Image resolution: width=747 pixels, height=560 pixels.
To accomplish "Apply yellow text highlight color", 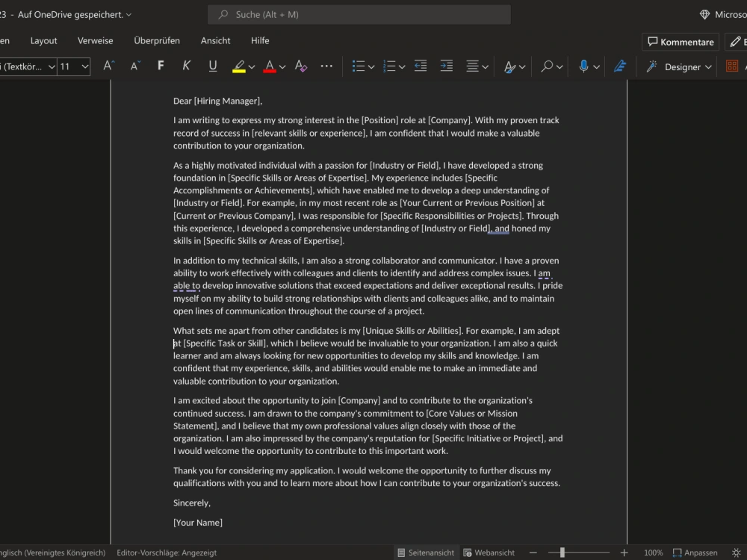I will point(239,66).
